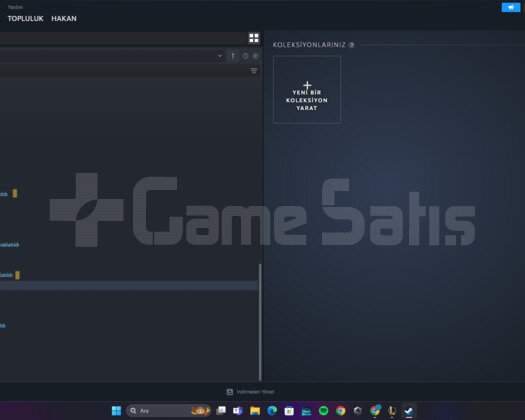Expand the library filter dropdown chevron
525x420 pixels.
(x=220, y=56)
